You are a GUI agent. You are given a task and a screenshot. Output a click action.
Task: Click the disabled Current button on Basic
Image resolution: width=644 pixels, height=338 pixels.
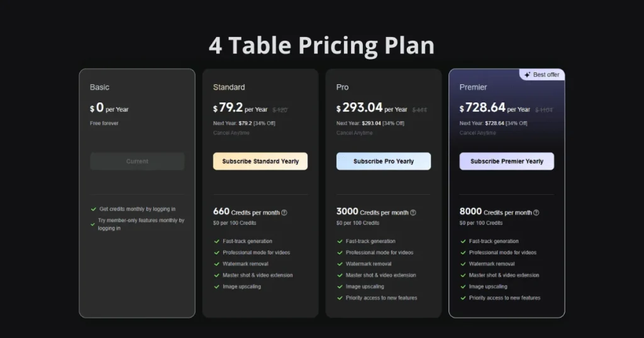(137, 161)
